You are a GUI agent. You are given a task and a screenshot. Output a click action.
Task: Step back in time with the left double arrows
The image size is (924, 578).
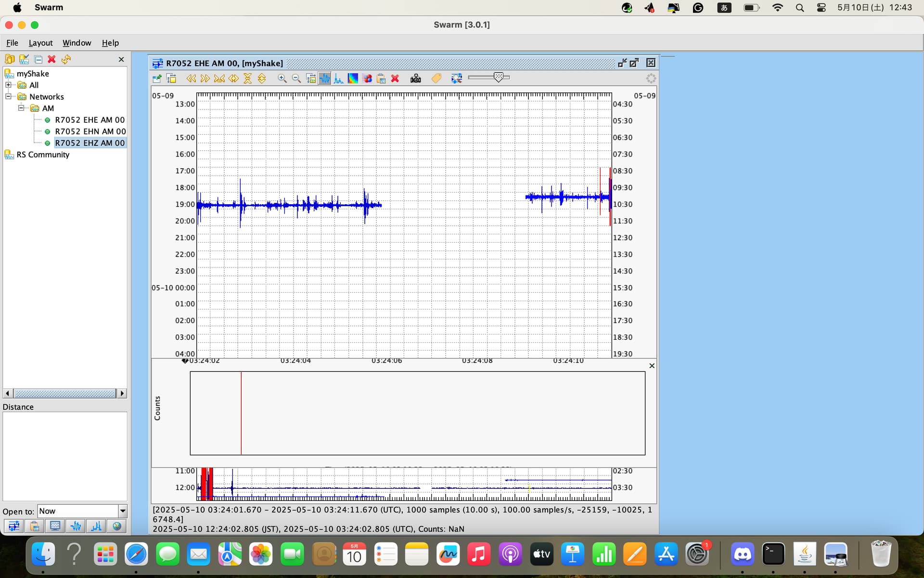coord(191,79)
